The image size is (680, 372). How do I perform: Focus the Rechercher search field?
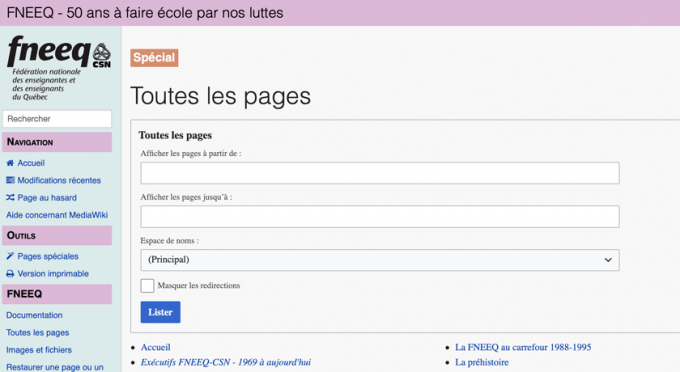57,119
